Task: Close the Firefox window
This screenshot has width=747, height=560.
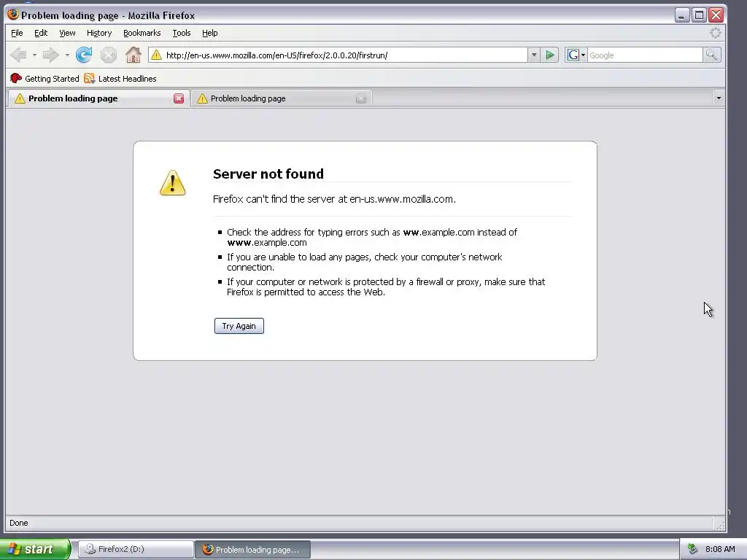Action: [x=716, y=15]
